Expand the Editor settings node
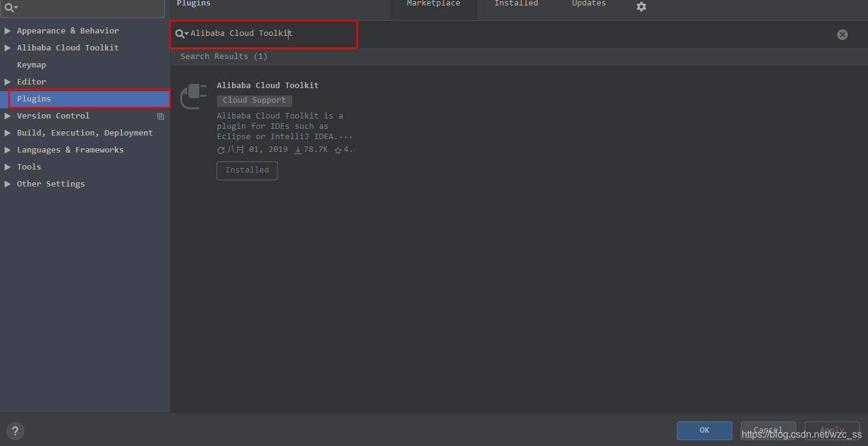 point(7,81)
